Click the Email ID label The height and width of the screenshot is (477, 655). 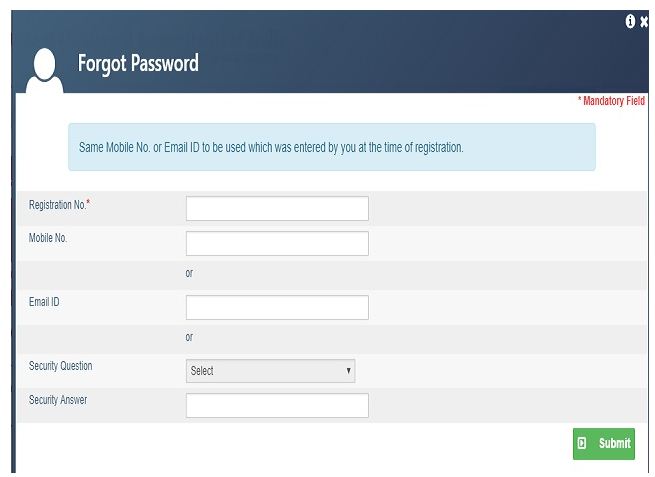coord(44,302)
